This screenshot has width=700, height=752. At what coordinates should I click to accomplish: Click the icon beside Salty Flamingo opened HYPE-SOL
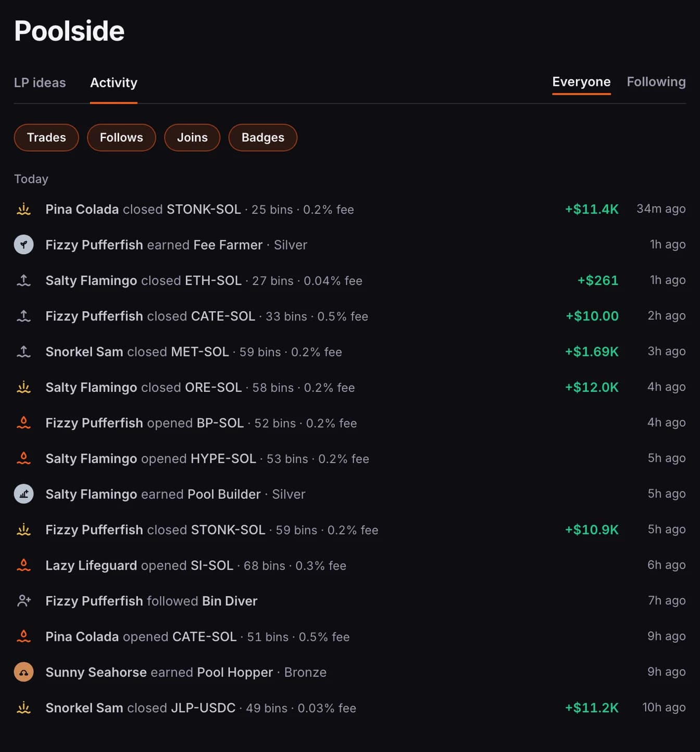23,459
